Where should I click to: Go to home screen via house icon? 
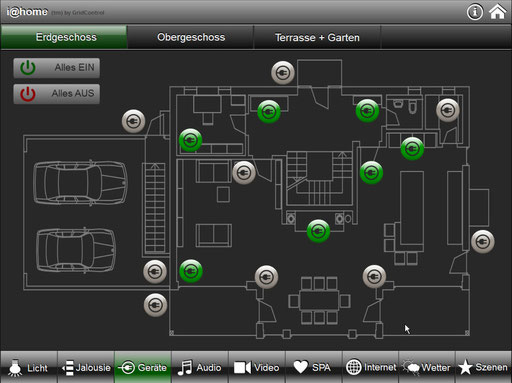point(497,12)
